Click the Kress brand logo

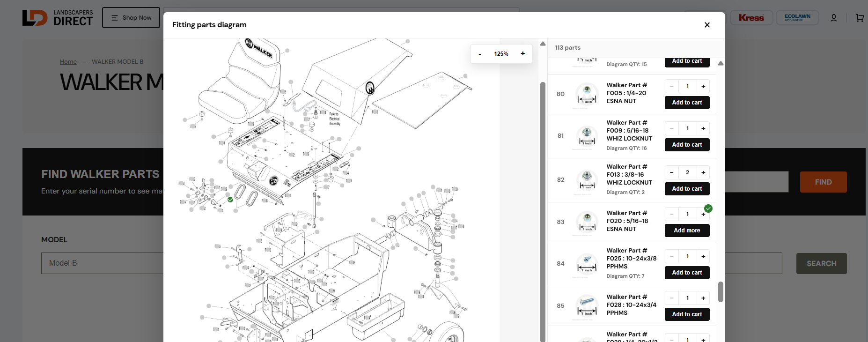[x=751, y=18]
